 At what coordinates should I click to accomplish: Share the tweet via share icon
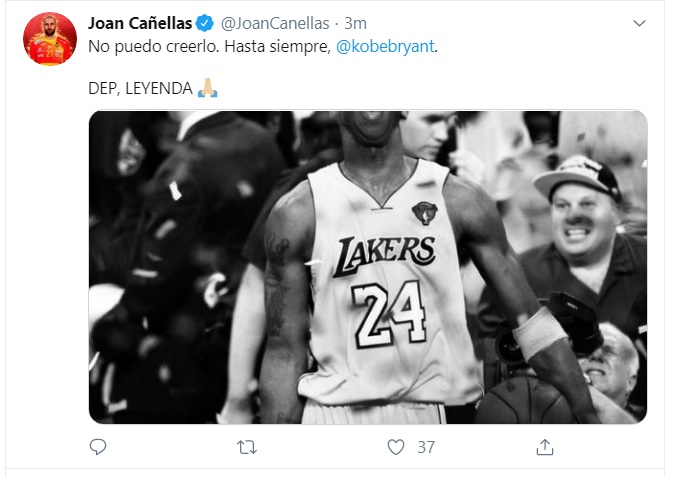544,447
